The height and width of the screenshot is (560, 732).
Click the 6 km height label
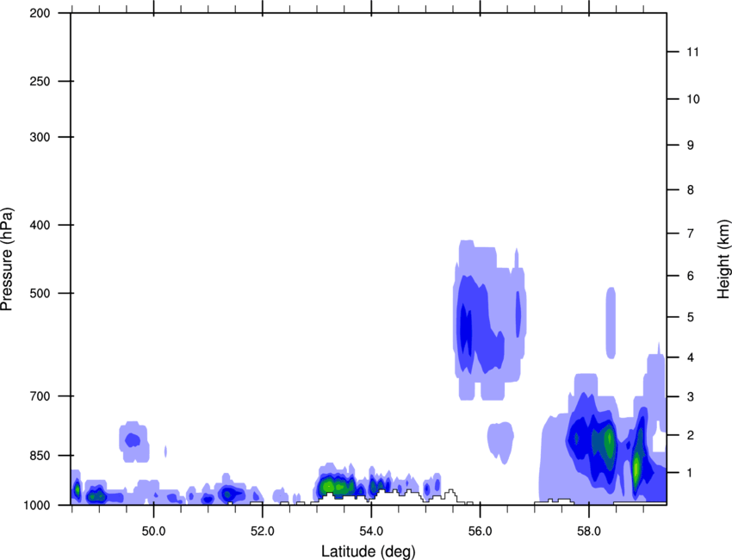click(x=691, y=276)
